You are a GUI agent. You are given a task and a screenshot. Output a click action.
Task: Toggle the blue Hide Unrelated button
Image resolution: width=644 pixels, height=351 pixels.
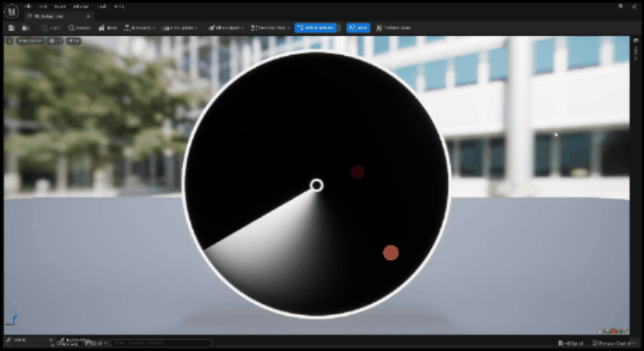[317, 27]
